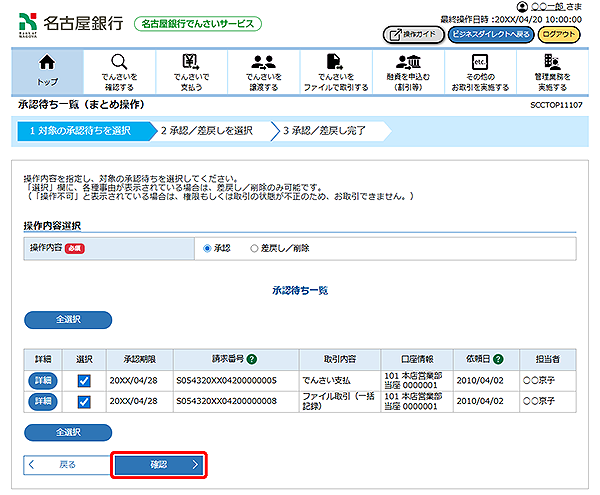Open 詳細 for request S054320XX04200000005
Image resolution: width=600 pixels, height=495 pixels.
[x=43, y=380]
